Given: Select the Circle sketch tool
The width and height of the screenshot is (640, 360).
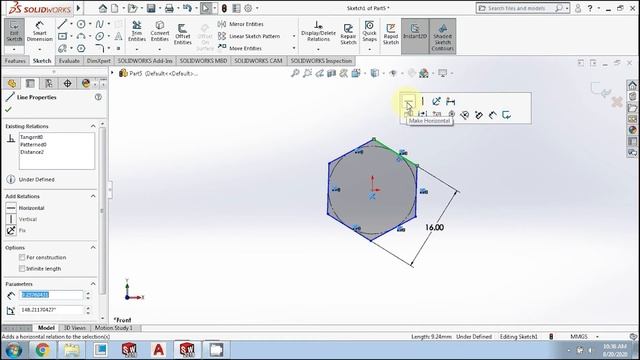Looking at the screenshot, I should 81,24.
